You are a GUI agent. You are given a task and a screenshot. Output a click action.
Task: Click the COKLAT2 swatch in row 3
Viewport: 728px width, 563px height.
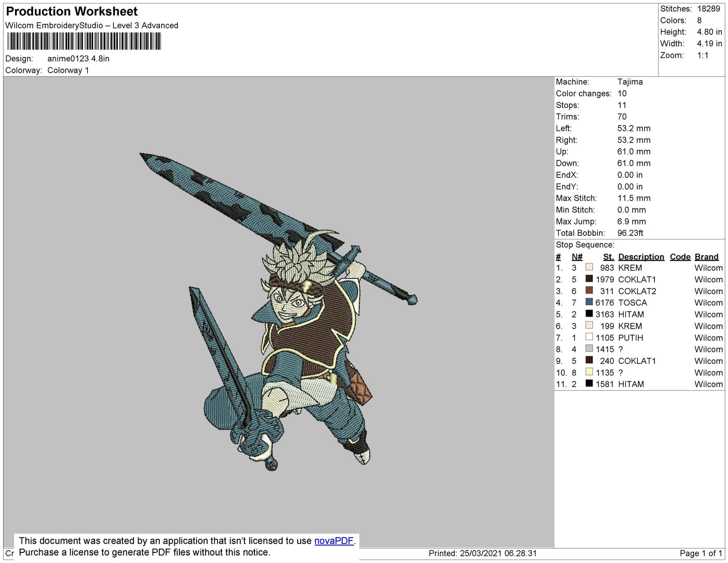(589, 290)
